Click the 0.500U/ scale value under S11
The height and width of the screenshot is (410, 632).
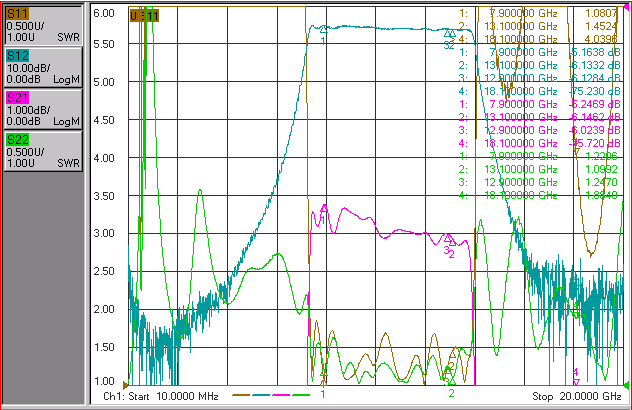[25, 26]
